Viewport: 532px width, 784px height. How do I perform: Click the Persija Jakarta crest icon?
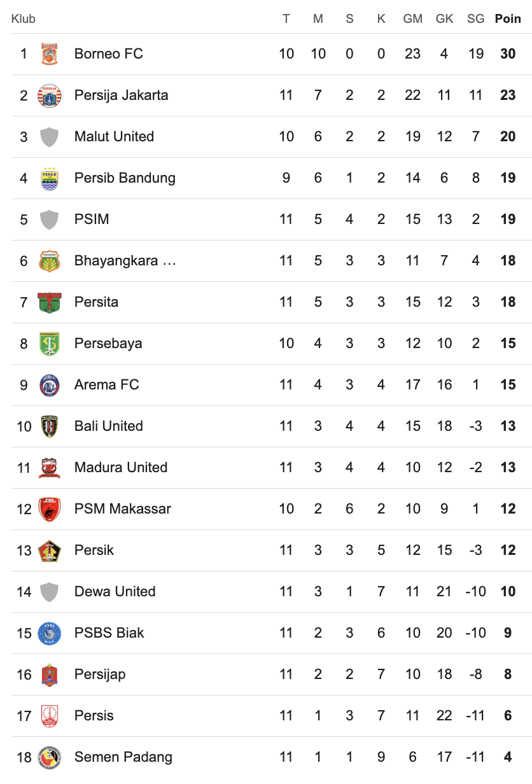pyautogui.click(x=49, y=95)
